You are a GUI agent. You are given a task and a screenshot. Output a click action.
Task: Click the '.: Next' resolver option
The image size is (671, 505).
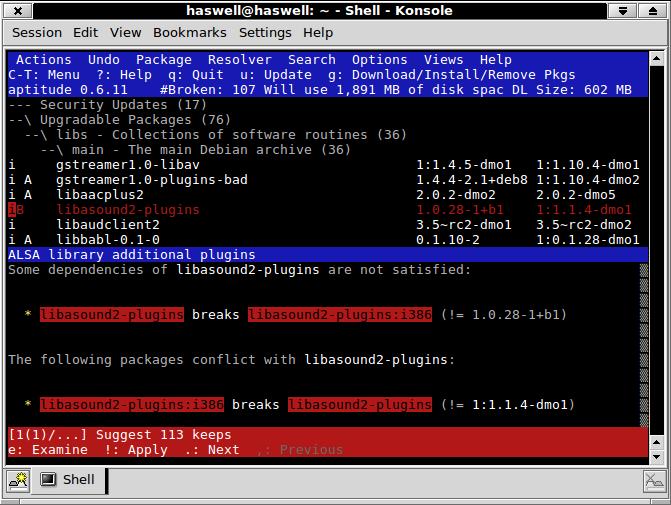(x=211, y=450)
